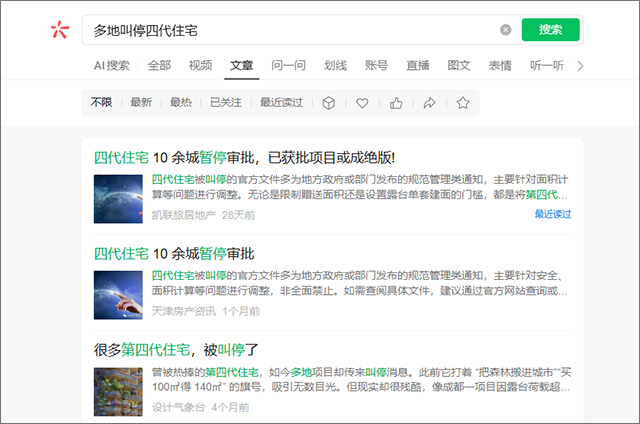Open the 图文 tab
640x424 pixels.
pyautogui.click(x=459, y=65)
